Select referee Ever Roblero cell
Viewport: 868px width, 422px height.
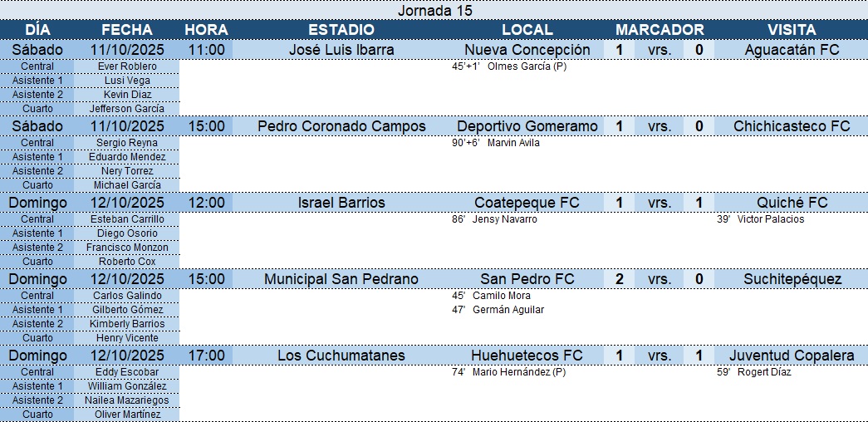(126, 66)
